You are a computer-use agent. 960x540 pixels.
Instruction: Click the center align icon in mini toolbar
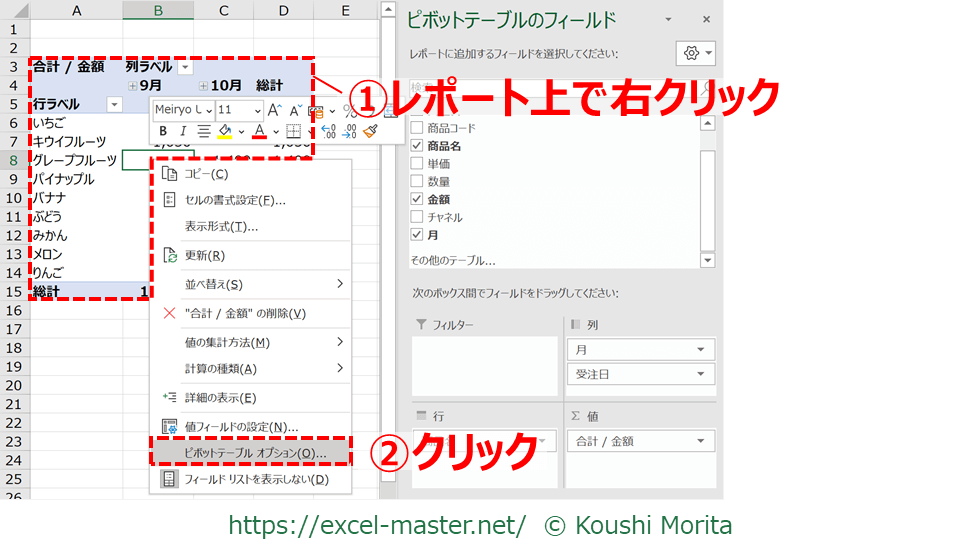(204, 131)
